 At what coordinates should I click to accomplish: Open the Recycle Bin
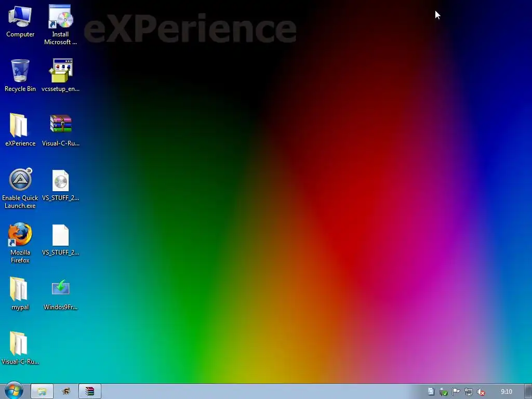click(20, 75)
